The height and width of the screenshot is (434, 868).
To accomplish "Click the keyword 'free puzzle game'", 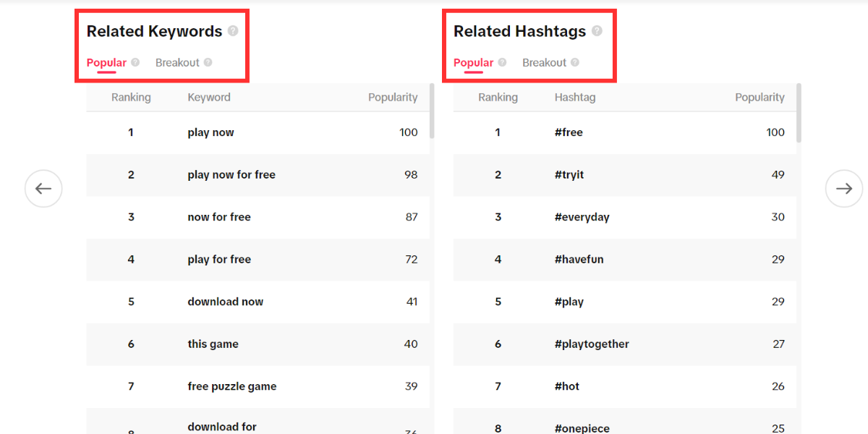I will (231, 386).
